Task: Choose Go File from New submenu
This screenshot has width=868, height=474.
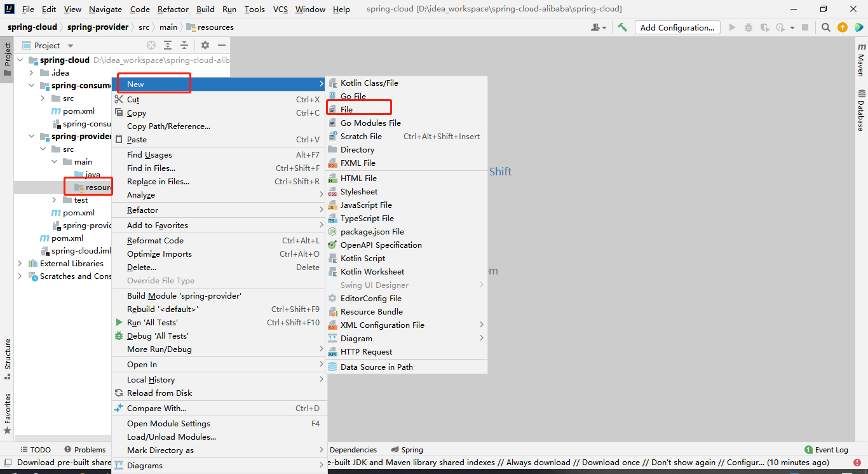Action: 406,97
